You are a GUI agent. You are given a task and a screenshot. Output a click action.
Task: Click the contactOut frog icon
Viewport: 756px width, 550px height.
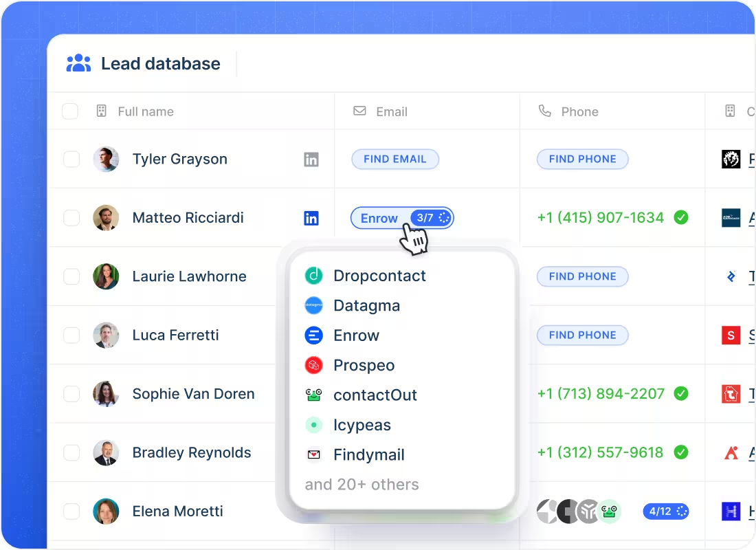pos(314,395)
